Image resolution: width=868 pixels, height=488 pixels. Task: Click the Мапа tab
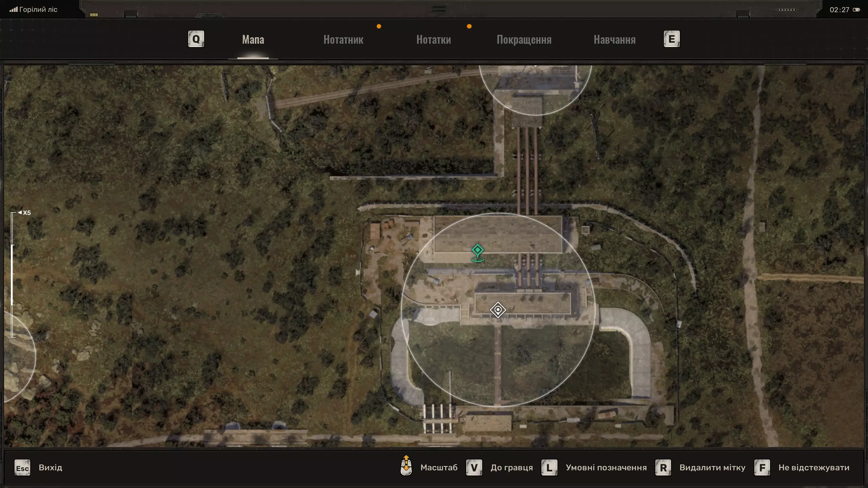point(253,40)
